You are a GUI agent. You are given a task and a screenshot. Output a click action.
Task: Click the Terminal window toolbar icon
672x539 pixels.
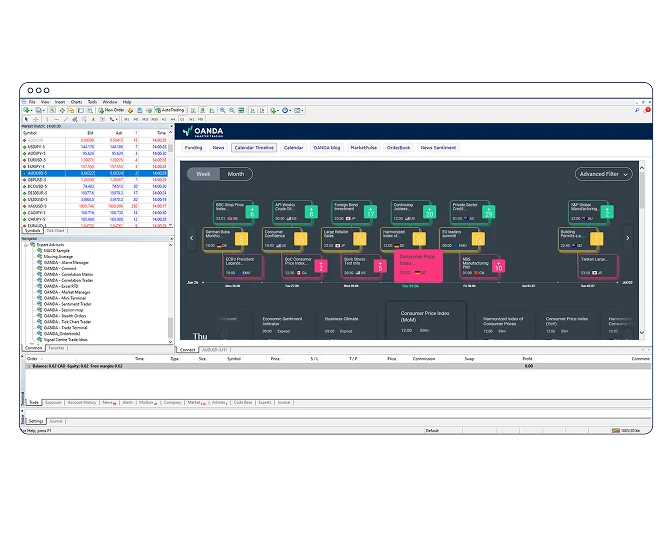tap(81, 110)
